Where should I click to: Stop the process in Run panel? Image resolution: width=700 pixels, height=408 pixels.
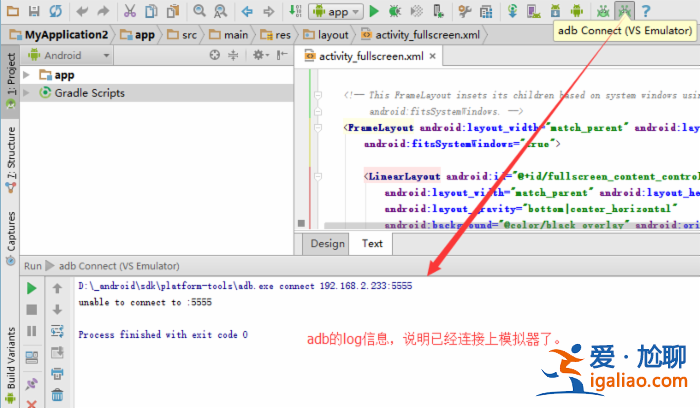click(31, 309)
